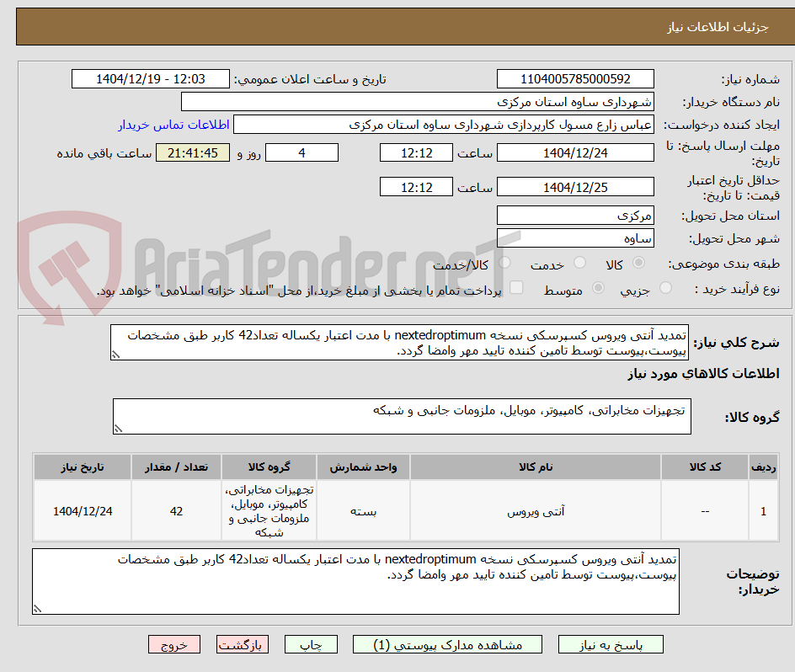The height and width of the screenshot is (672, 795).
Task: Click the گروه کالا column header
Action: pos(269,467)
